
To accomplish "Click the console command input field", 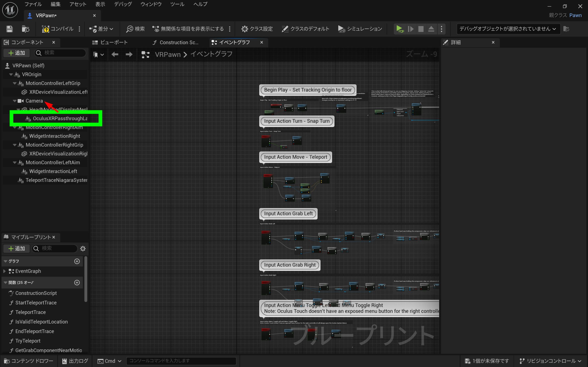I will tap(181, 361).
